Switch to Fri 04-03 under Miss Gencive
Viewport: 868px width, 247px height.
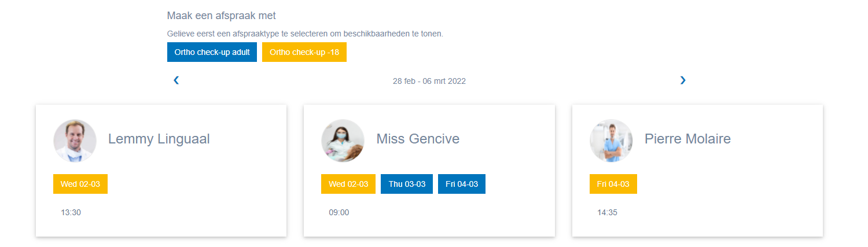462,184
